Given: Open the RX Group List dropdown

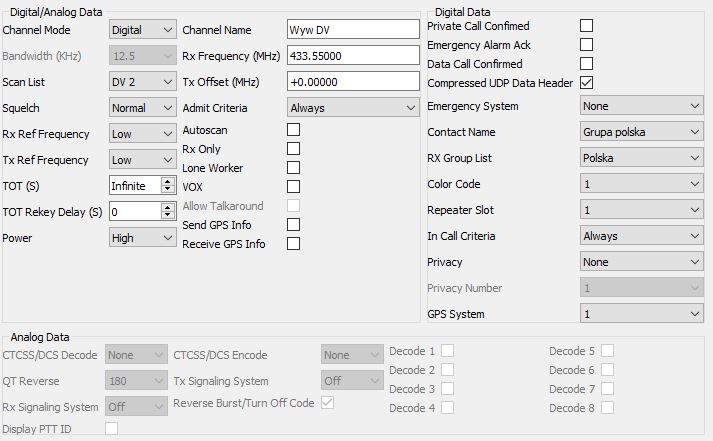Looking at the screenshot, I should click(641, 158).
